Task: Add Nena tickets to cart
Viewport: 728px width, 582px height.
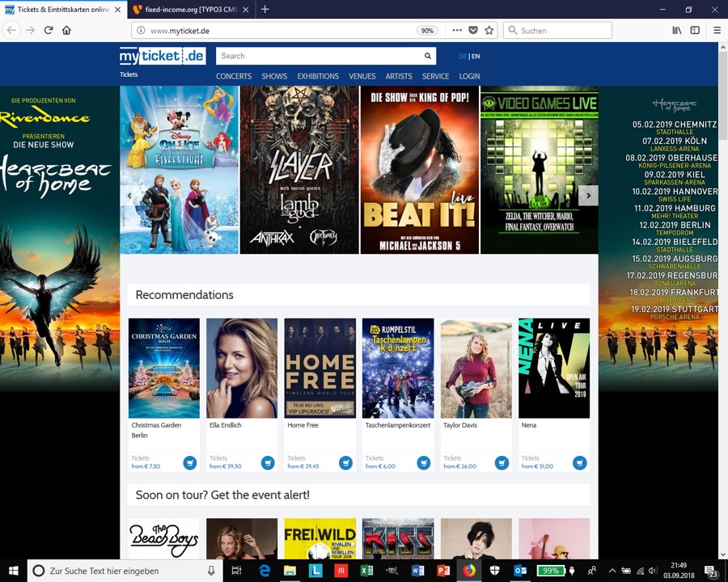Action: pyautogui.click(x=580, y=462)
